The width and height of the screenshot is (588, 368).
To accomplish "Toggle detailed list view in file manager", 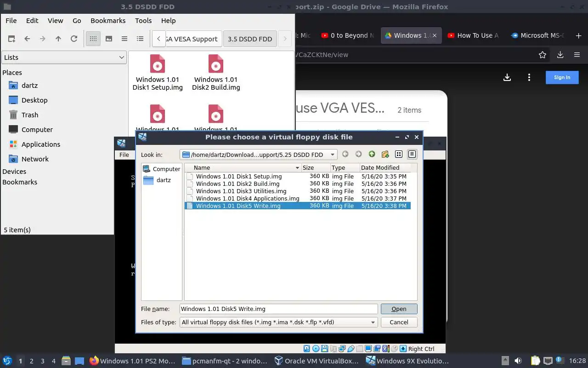I will point(140,39).
